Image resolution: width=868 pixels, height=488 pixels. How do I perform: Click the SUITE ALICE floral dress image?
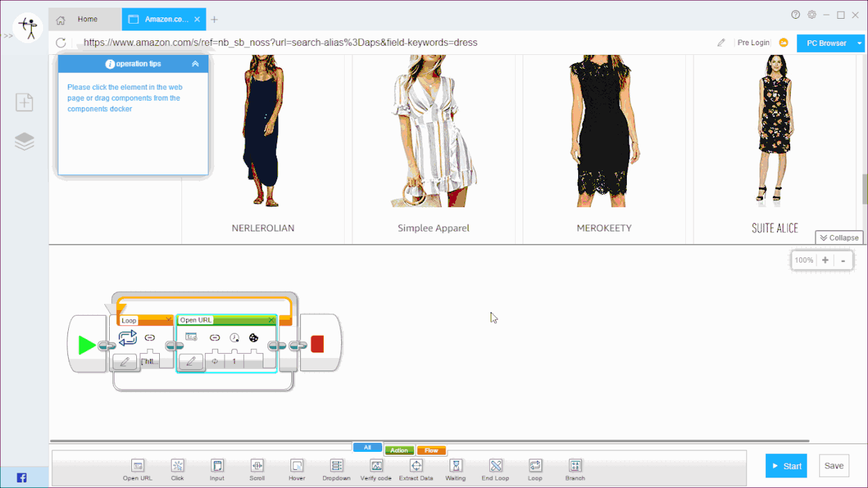(x=775, y=131)
